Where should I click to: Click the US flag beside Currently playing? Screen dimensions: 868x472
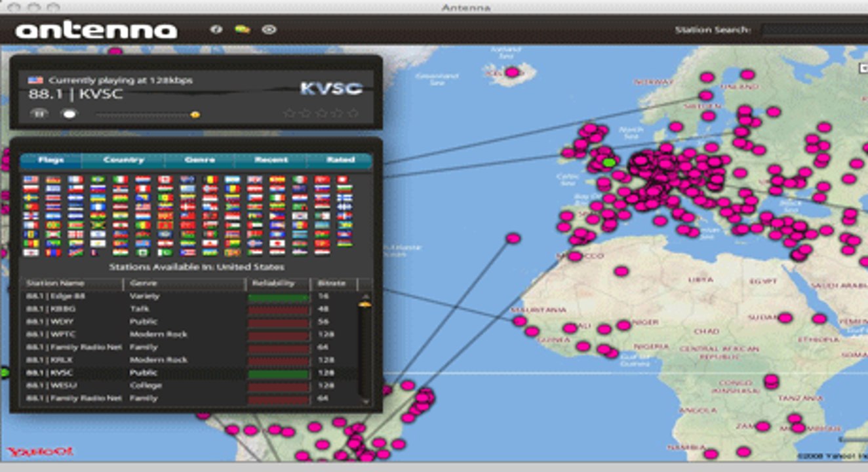point(35,80)
